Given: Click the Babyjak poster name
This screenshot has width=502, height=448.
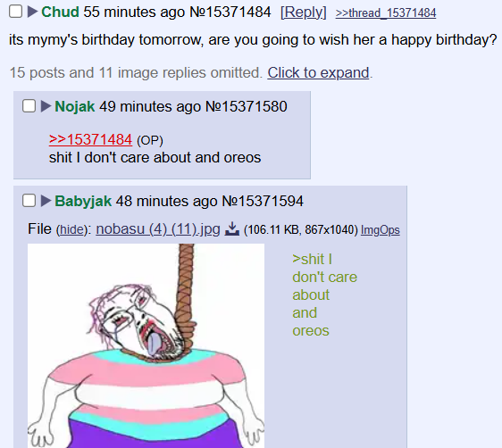Looking at the screenshot, I should coord(83,201).
